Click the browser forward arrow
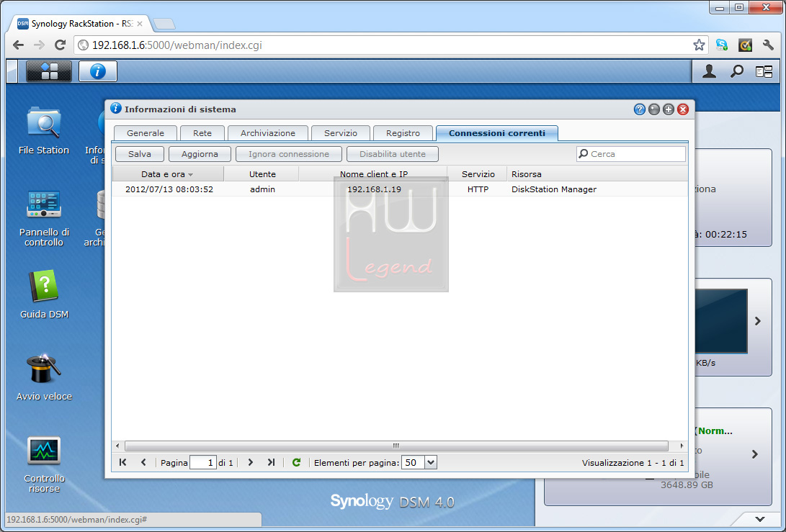 [x=39, y=45]
